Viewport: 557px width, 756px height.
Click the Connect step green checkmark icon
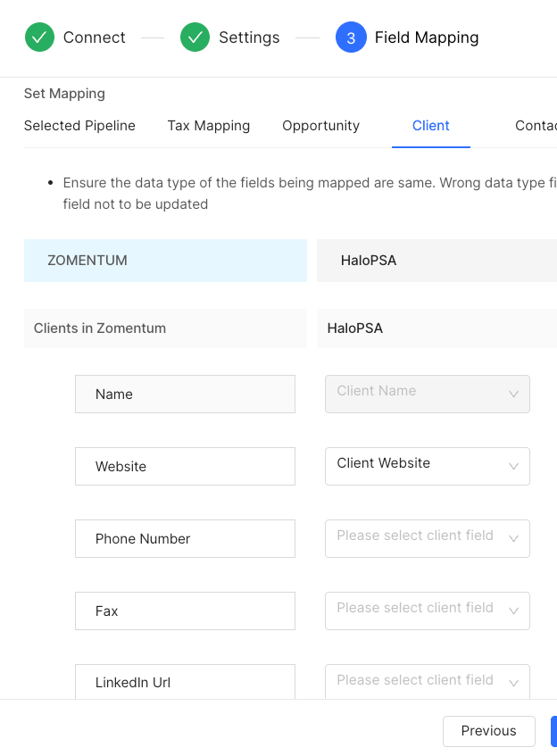(39, 37)
